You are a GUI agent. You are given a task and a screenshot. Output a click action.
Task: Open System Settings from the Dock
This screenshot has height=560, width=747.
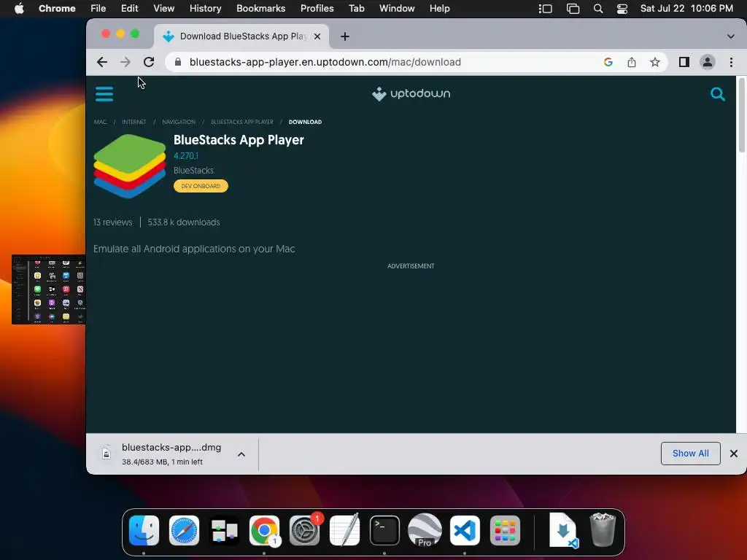click(304, 531)
